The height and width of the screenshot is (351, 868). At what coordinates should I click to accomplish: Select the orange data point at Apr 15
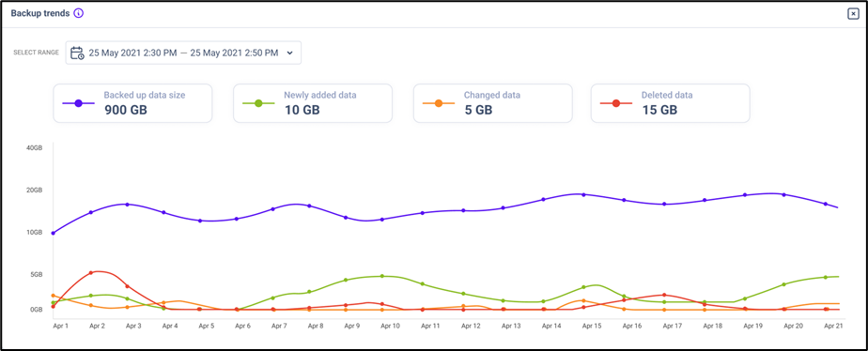(x=583, y=300)
